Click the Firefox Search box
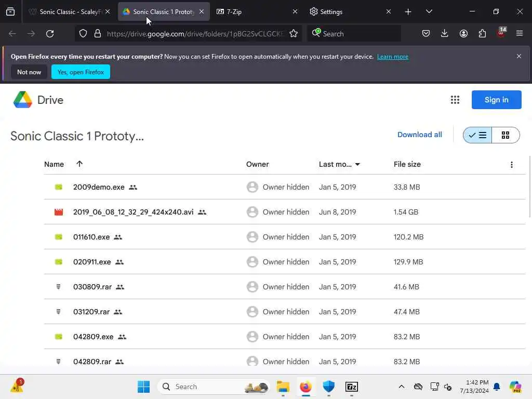The height and width of the screenshot is (399, 532). (354, 34)
